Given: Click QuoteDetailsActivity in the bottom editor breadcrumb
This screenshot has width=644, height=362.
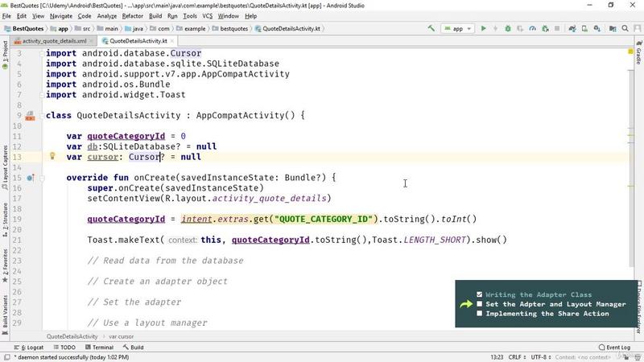Looking at the screenshot, I should (x=72, y=336).
